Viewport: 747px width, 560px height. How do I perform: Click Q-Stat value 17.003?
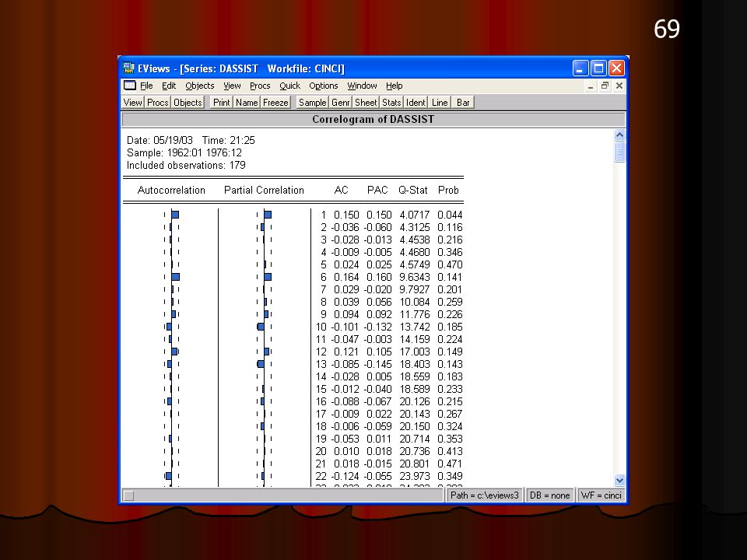click(415, 352)
